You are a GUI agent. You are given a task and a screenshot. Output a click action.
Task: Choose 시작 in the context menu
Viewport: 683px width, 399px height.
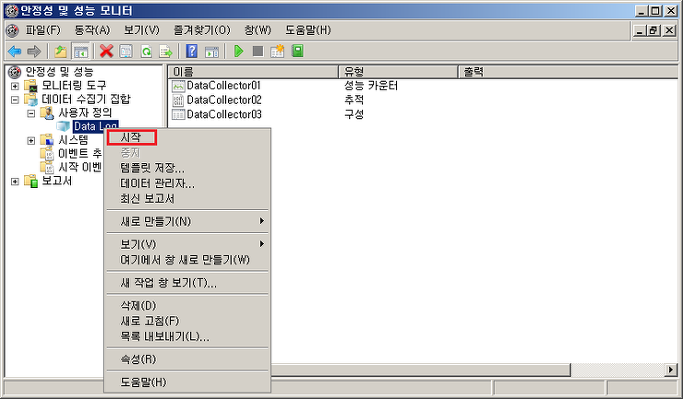point(187,138)
